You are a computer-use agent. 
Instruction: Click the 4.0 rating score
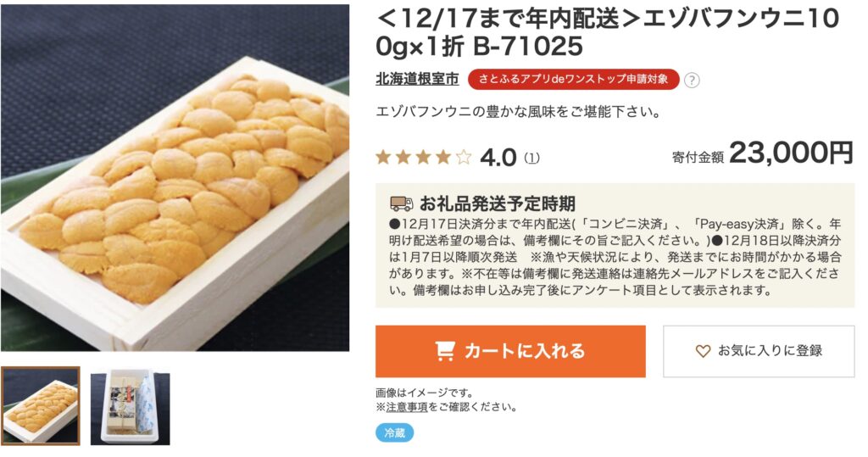pyautogui.click(x=498, y=159)
